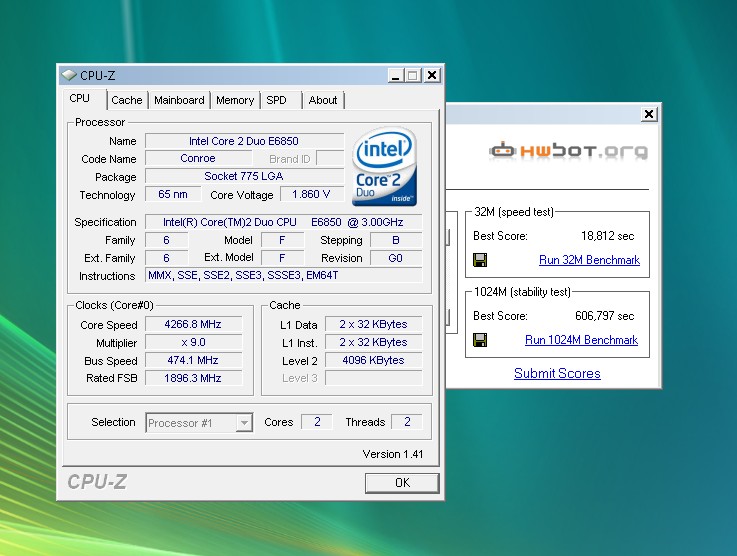This screenshot has width=737, height=556.
Task: Click the Core Voltage value 1.860 V
Action: tap(312, 194)
